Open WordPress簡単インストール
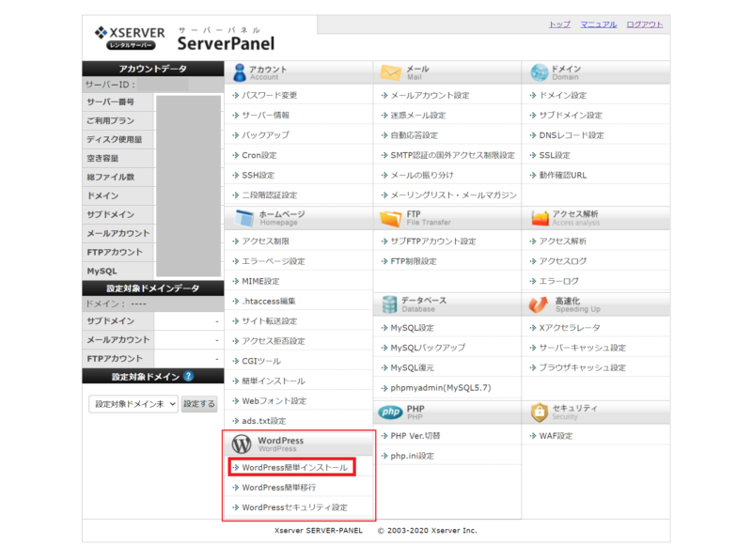This screenshot has width=752, height=560. 294,468
